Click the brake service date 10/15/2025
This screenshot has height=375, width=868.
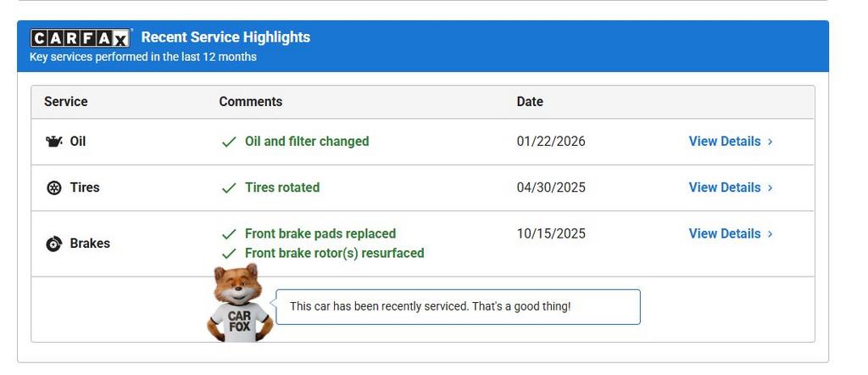[551, 234]
